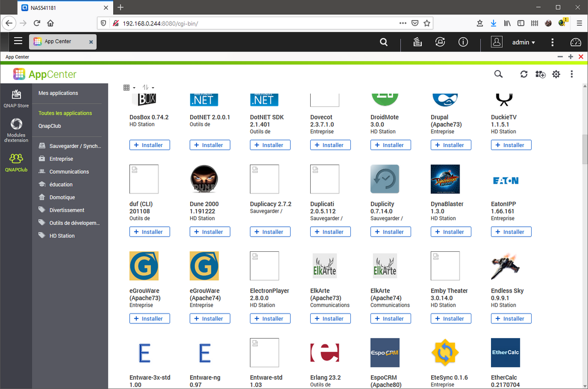
Task: Bookmark this page star icon
Action: point(427,23)
